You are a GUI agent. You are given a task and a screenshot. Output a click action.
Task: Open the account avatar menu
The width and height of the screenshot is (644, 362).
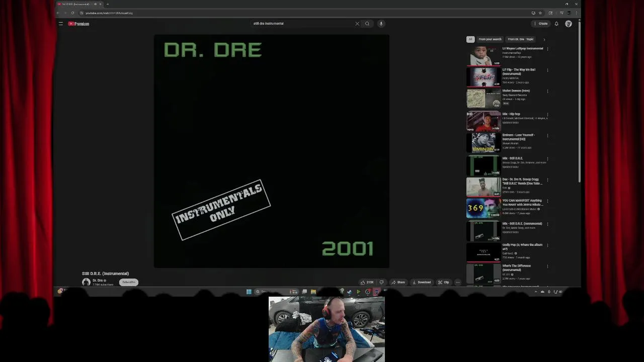[569, 24]
